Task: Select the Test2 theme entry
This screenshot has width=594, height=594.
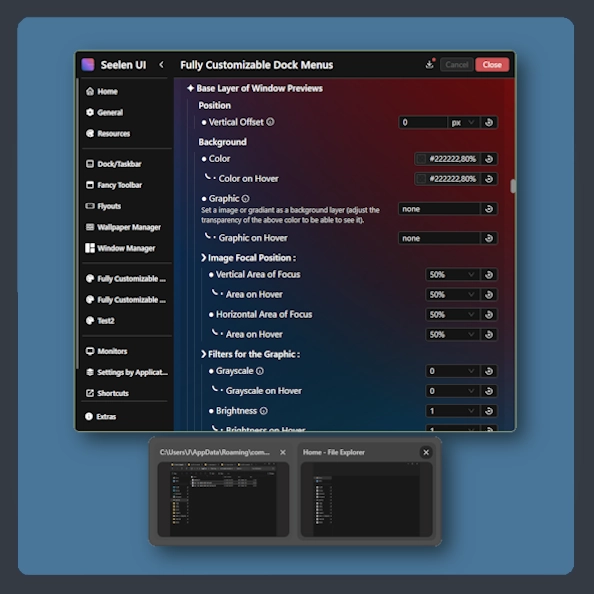Action: click(x=100, y=320)
